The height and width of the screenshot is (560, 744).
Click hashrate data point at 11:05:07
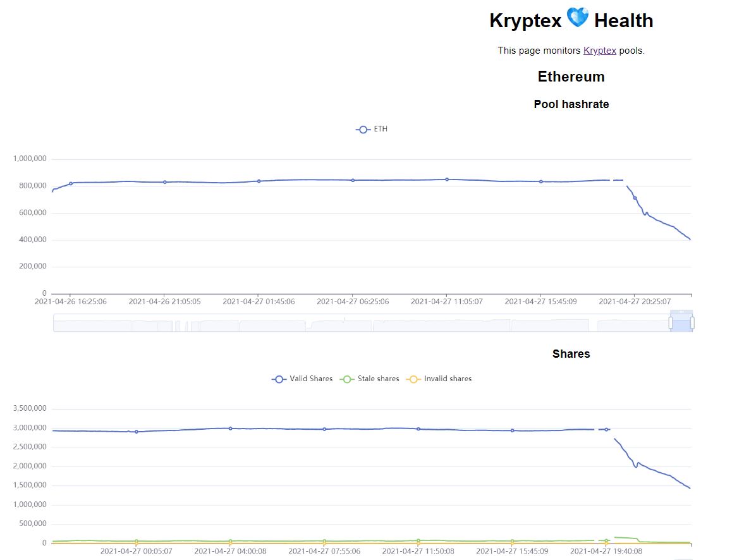[447, 180]
